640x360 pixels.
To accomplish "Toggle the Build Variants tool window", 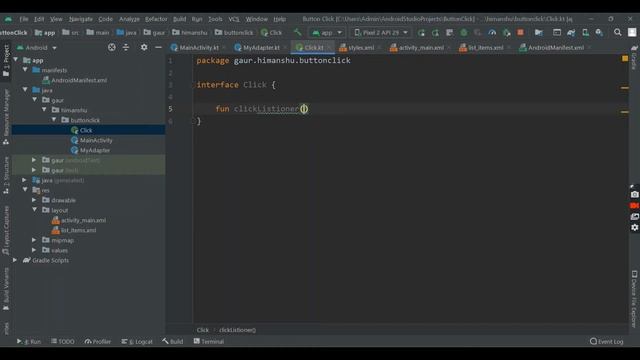I will [6, 289].
